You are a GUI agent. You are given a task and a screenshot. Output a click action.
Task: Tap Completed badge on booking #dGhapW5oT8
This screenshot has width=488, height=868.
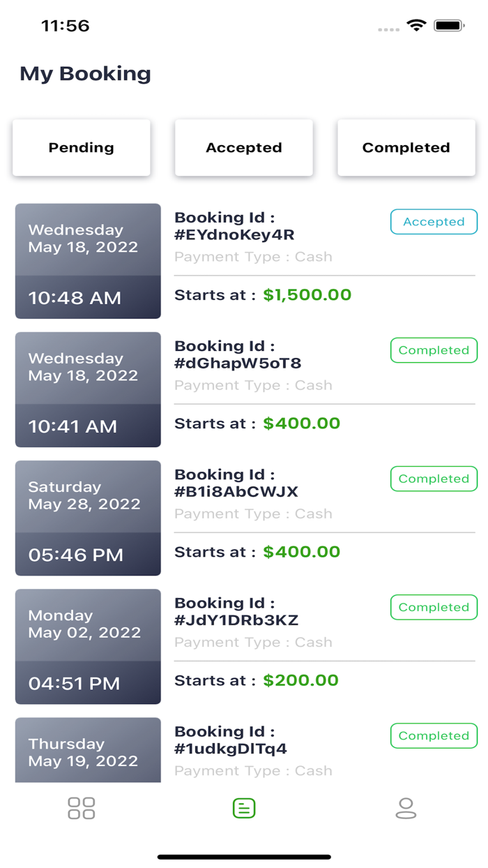point(434,350)
